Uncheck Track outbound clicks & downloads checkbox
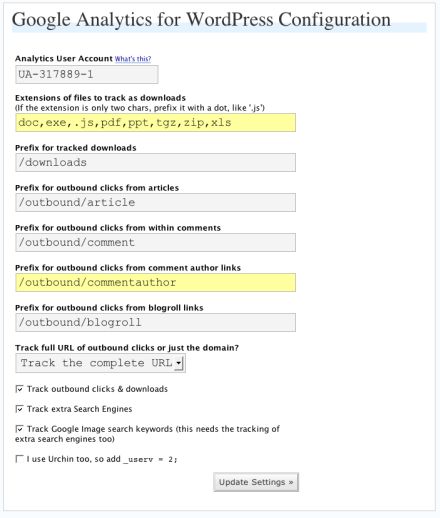 pyautogui.click(x=19, y=389)
